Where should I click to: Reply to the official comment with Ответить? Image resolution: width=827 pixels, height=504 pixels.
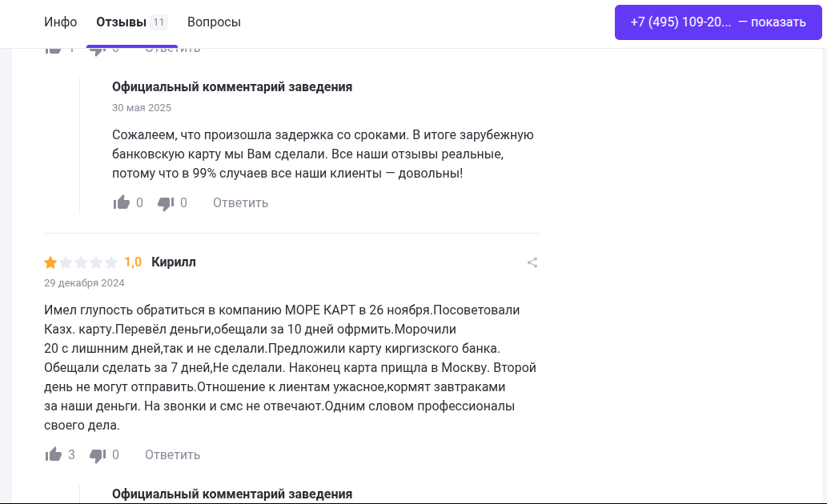(240, 202)
